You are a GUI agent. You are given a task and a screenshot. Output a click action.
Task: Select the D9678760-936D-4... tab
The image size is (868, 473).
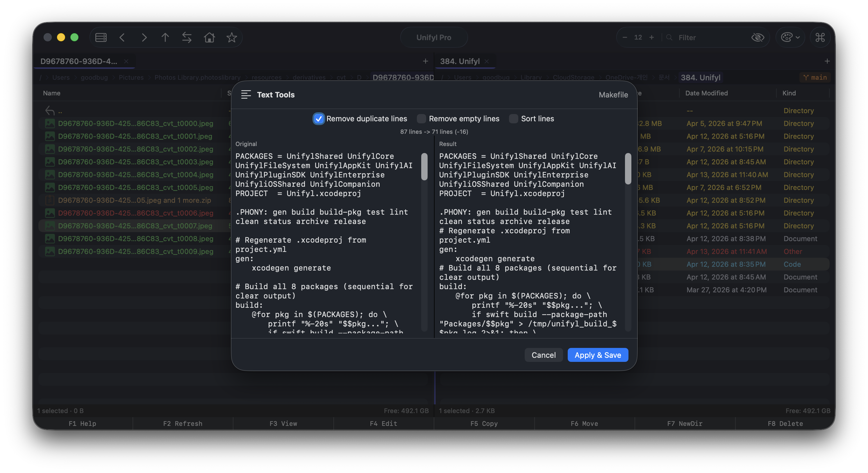pos(78,61)
